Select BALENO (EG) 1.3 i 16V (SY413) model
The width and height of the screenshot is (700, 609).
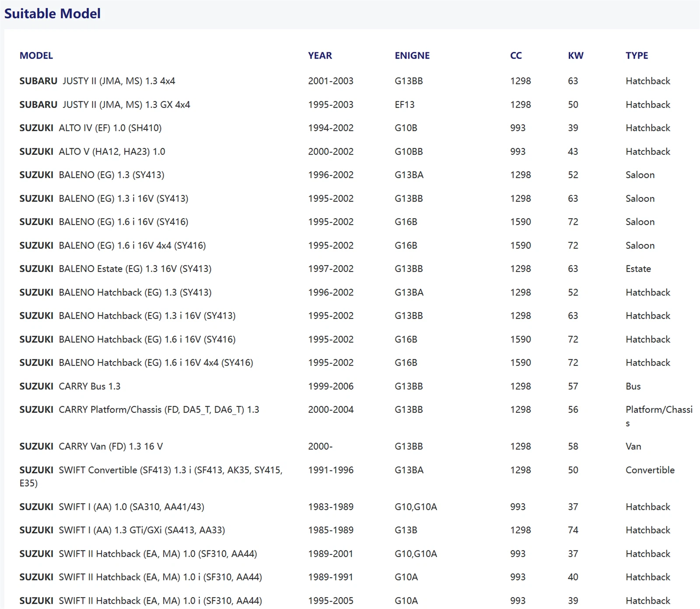click(x=104, y=198)
